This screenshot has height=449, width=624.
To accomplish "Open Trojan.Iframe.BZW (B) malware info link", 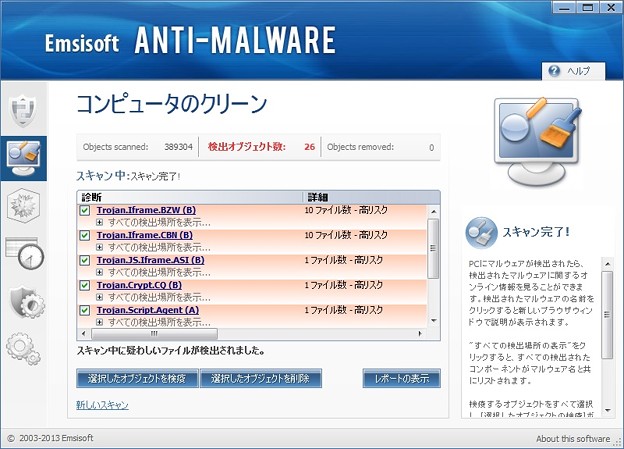I will [146, 210].
